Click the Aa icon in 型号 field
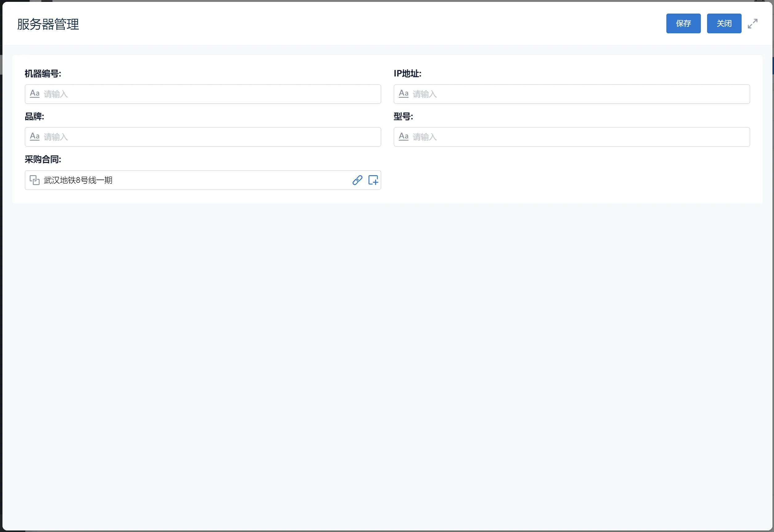Screen dimensions: 774x532 (x=403, y=137)
